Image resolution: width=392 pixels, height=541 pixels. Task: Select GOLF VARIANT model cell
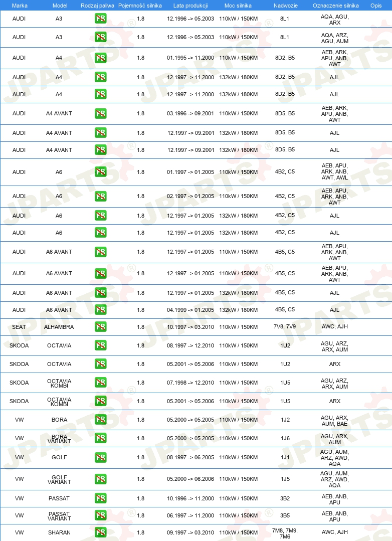click(59, 480)
